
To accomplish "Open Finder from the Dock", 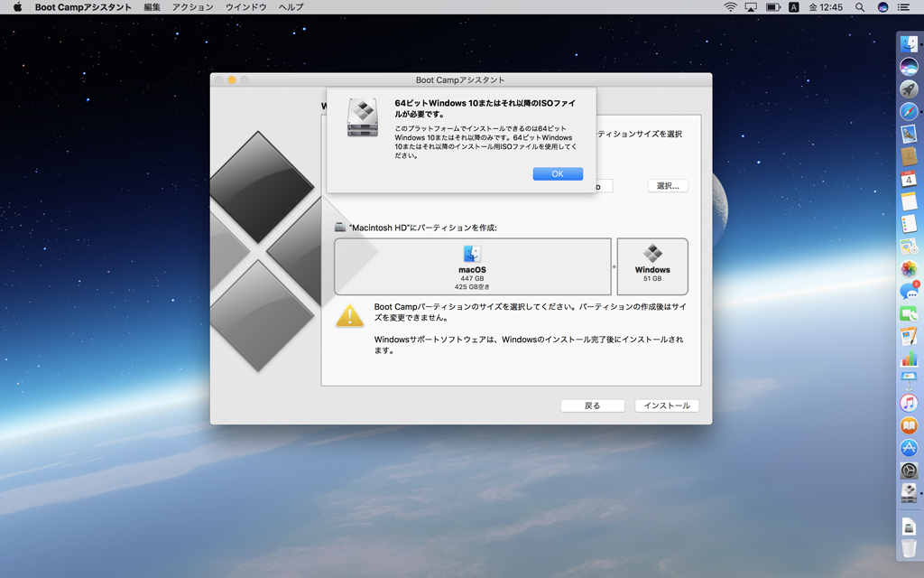I will tap(909, 44).
